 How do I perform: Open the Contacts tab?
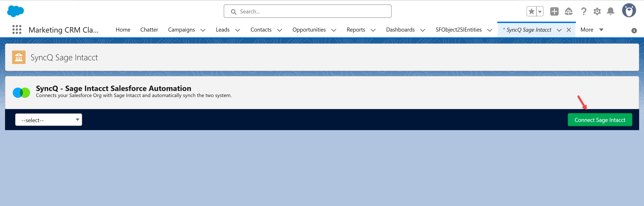tap(261, 30)
